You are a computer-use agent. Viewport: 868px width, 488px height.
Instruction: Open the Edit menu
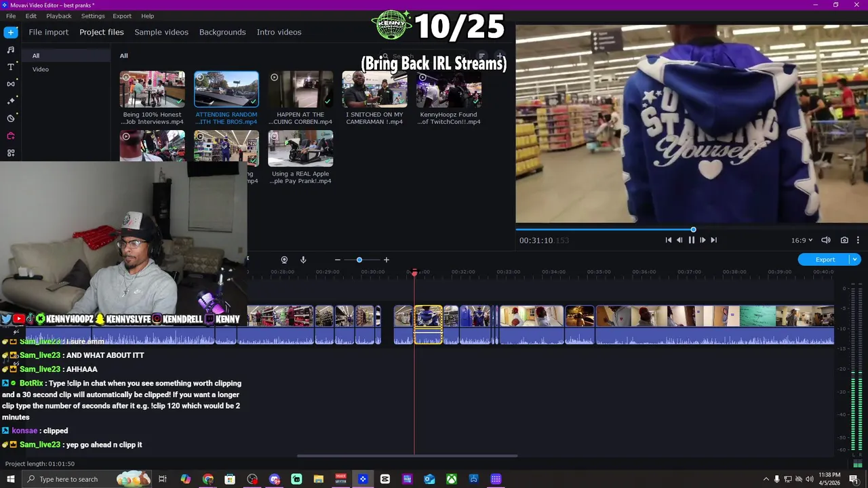pos(31,16)
